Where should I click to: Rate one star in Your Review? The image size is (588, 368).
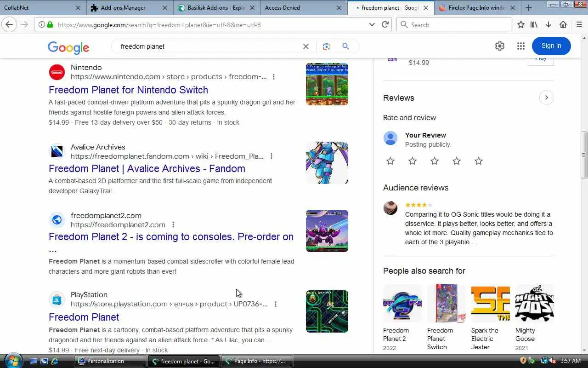click(x=390, y=161)
